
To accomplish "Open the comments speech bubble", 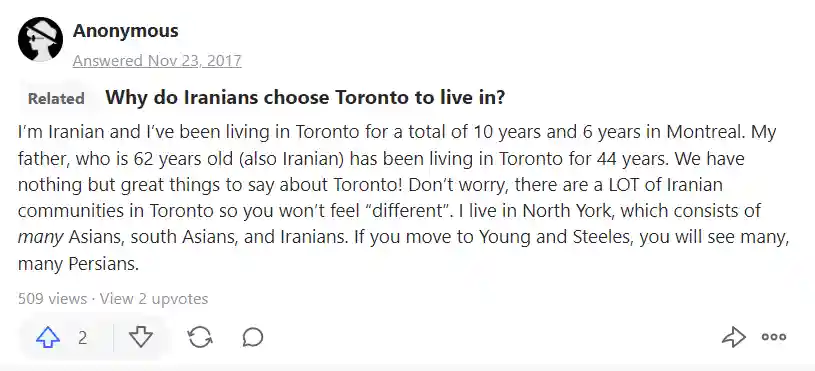I will 253,338.
